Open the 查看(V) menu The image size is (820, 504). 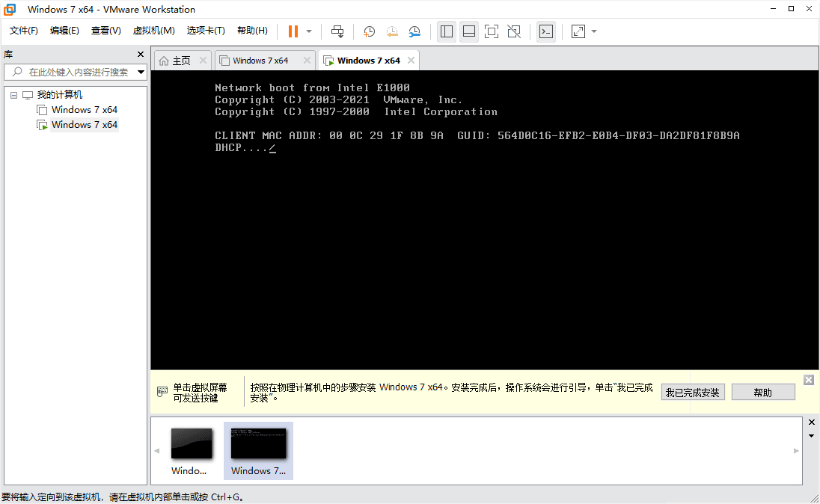click(x=105, y=31)
